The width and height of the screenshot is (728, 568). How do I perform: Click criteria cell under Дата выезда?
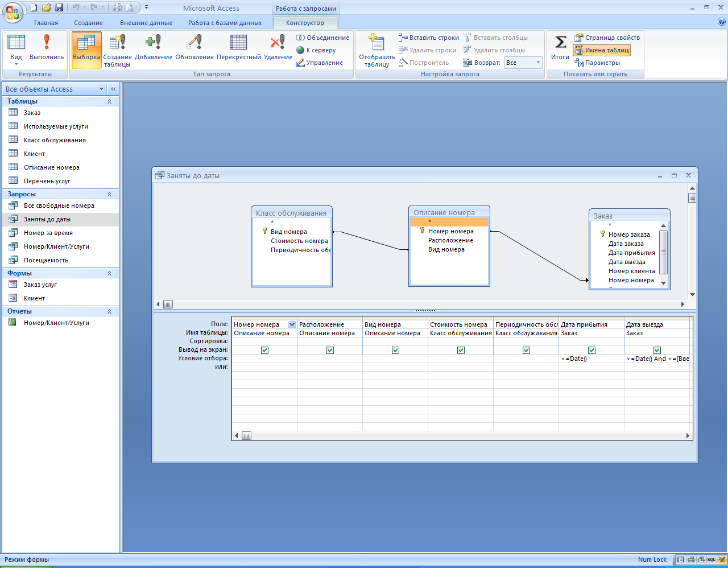click(x=657, y=359)
